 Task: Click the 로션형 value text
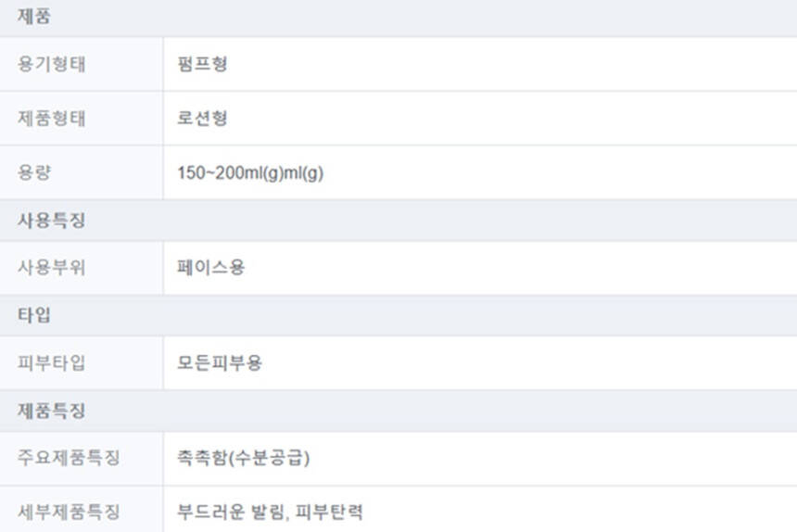tap(202, 119)
